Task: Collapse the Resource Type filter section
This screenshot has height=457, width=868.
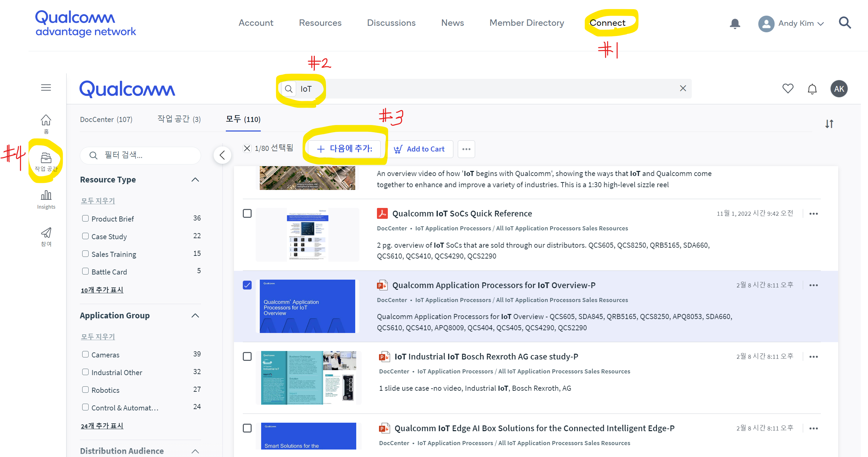Action: pos(195,180)
